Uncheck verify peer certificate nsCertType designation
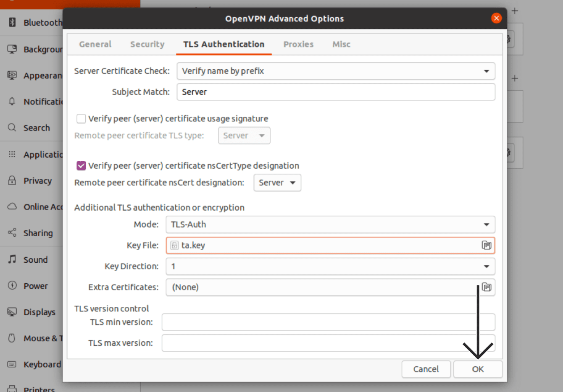 [x=81, y=166]
